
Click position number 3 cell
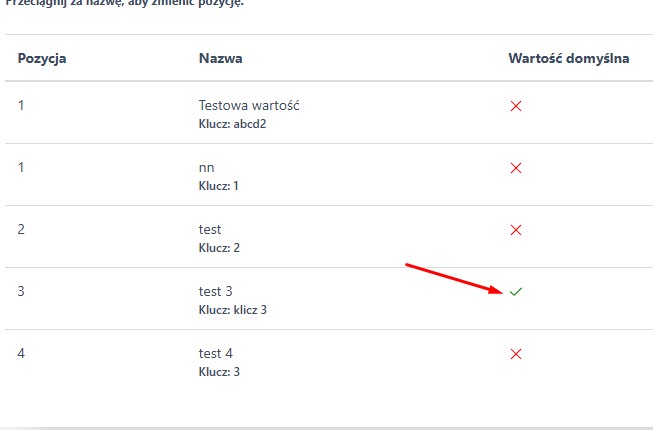[22, 291]
